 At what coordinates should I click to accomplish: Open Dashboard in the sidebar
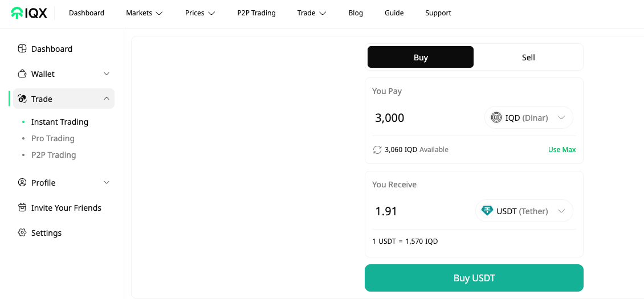tap(52, 49)
